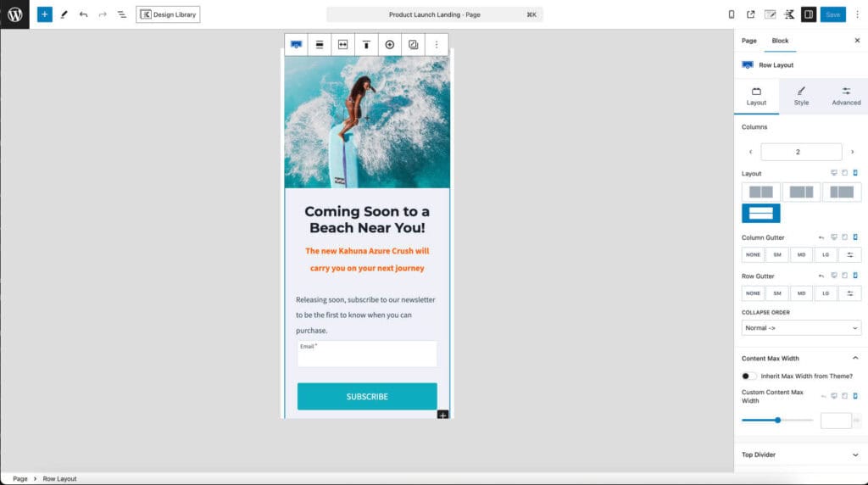Click the add section circle-plus toolbar icon
This screenshot has height=485, width=868.
coord(390,44)
